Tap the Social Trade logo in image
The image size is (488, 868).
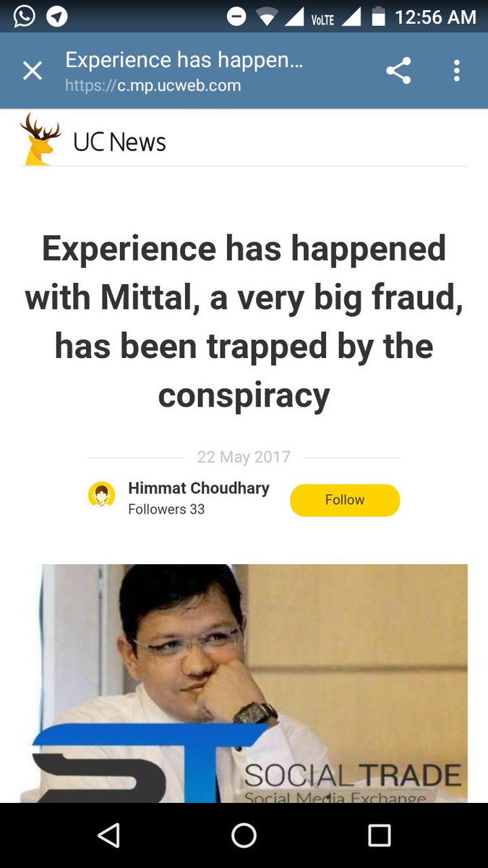click(x=246, y=765)
